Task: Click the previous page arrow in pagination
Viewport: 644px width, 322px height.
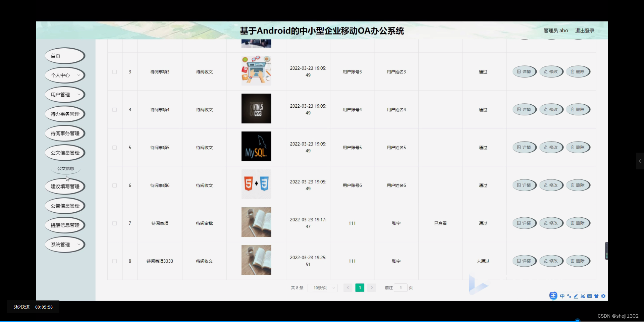Action: click(x=347, y=288)
